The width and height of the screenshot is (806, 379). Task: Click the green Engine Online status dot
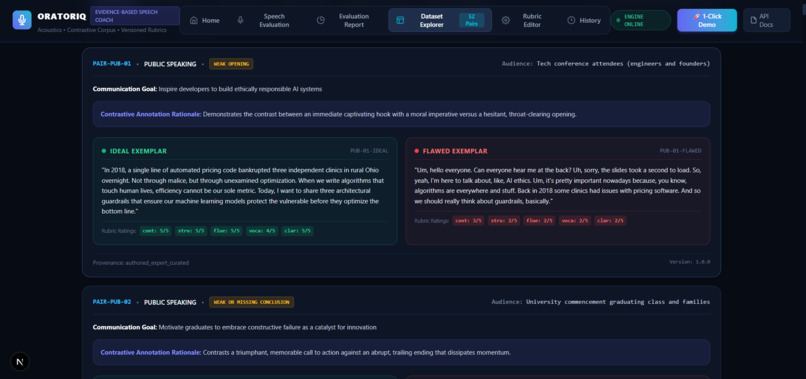618,21
